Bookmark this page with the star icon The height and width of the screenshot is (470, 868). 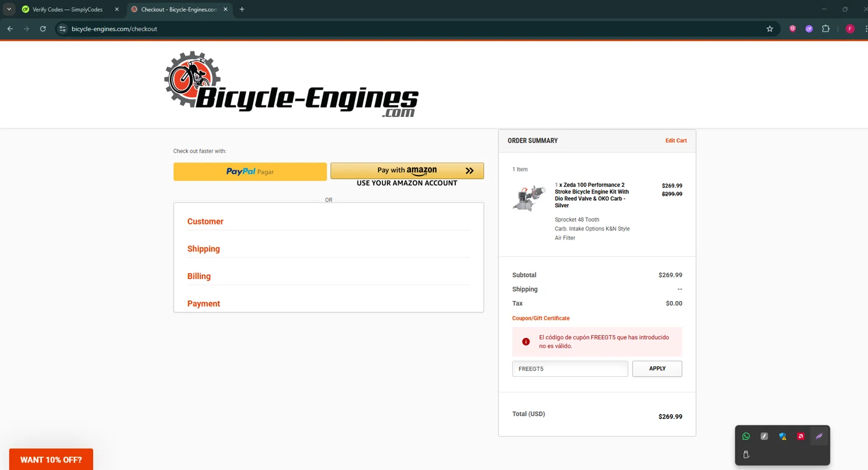(770, 28)
